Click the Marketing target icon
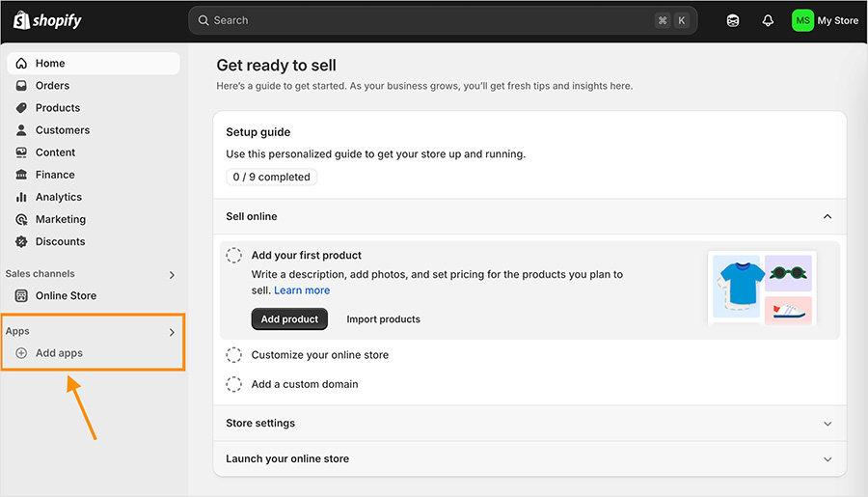 coord(21,219)
